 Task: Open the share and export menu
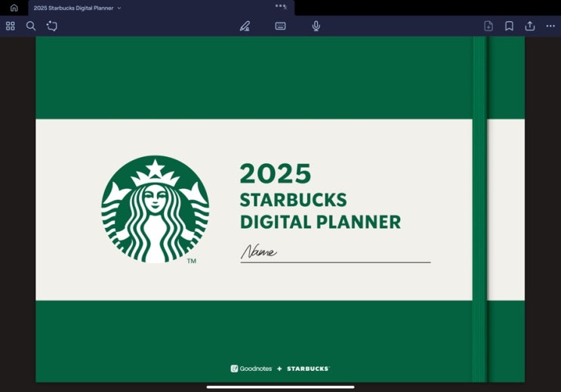coord(530,26)
